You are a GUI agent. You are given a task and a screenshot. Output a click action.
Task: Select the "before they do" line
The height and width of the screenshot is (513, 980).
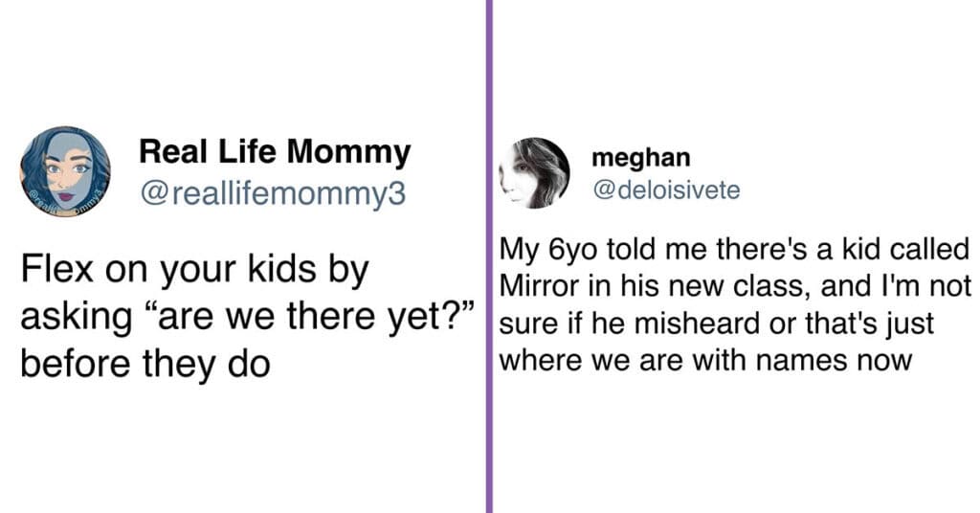[x=145, y=364]
